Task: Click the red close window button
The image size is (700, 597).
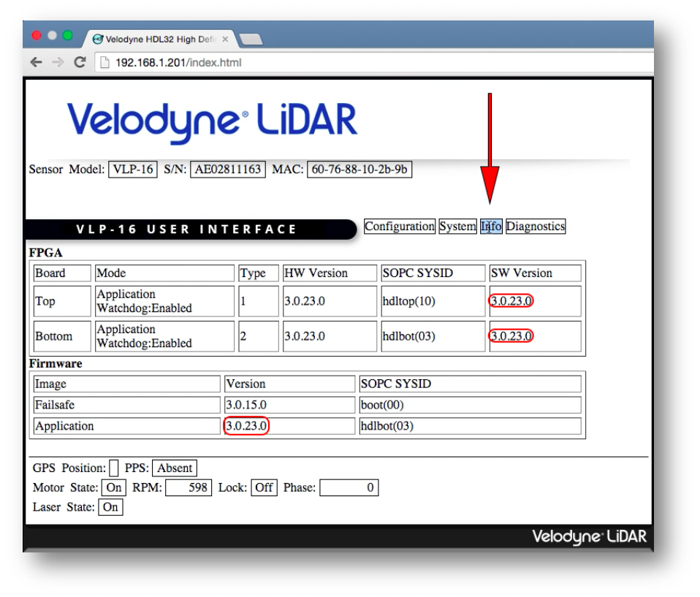Action: pos(37,35)
